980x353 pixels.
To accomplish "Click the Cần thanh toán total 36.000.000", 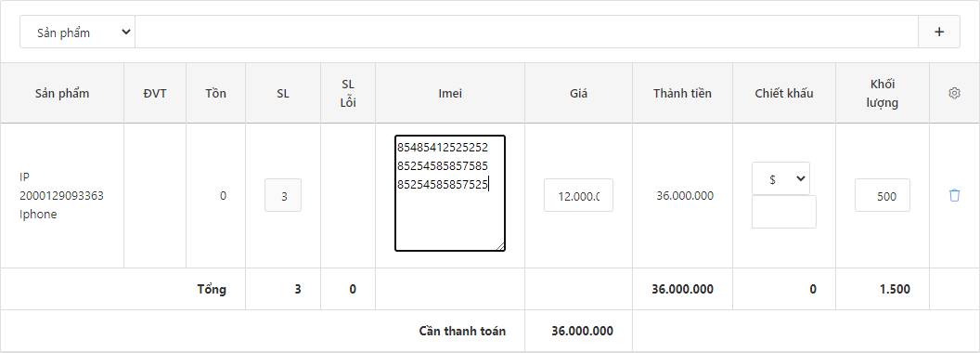I will (x=583, y=331).
